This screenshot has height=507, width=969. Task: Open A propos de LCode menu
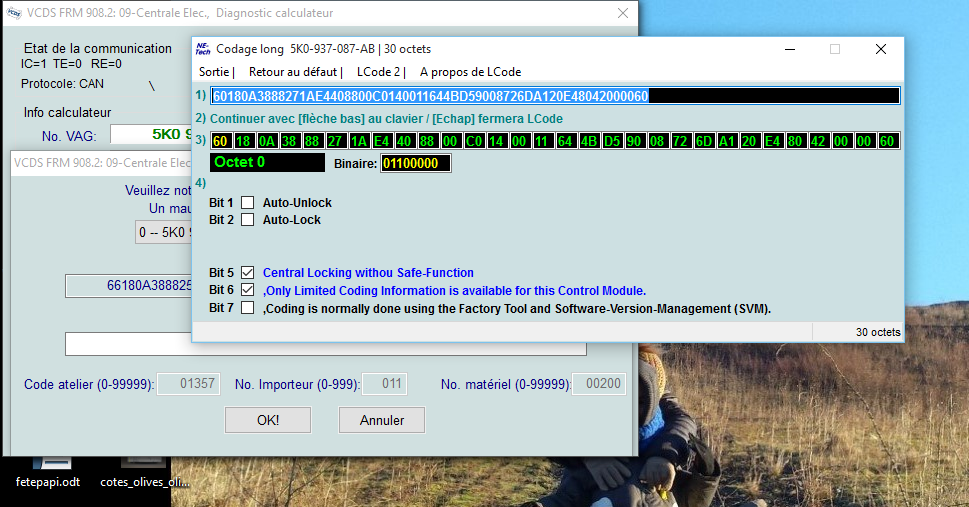point(470,72)
